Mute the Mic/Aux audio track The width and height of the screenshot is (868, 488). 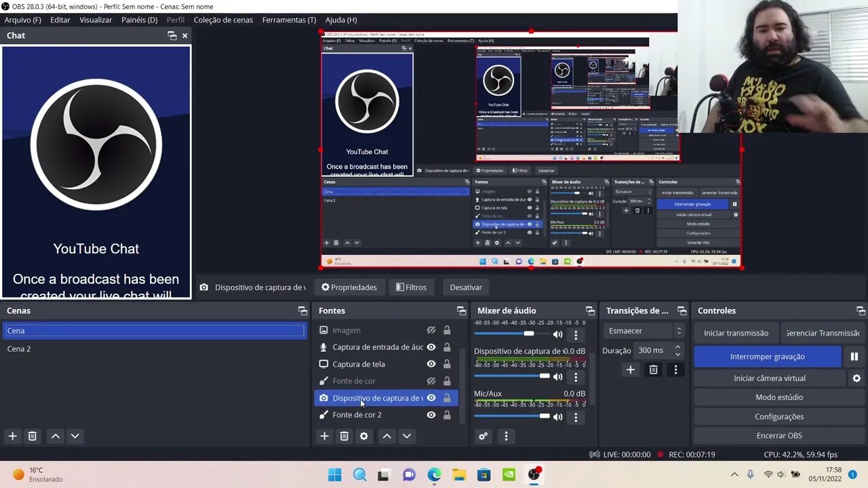(557, 416)
